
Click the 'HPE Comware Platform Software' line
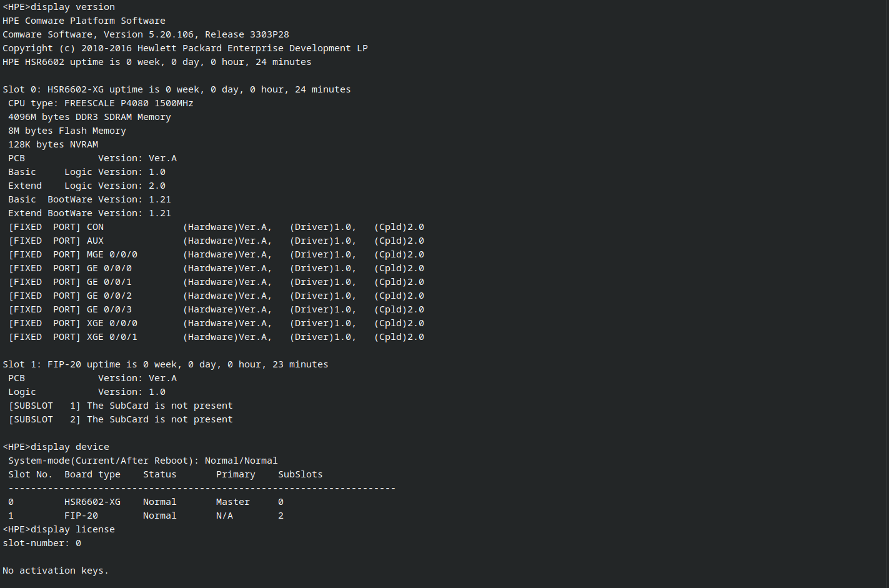point(84,21)
